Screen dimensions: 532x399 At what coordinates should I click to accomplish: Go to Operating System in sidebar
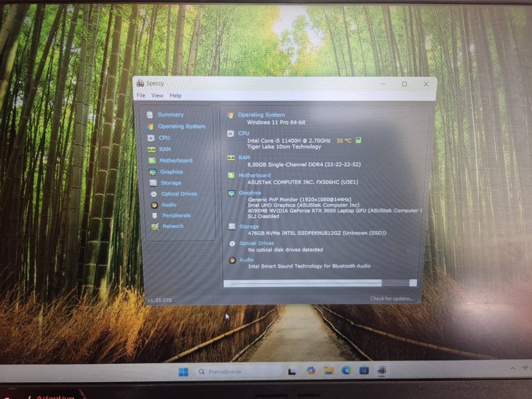[182, 126]
